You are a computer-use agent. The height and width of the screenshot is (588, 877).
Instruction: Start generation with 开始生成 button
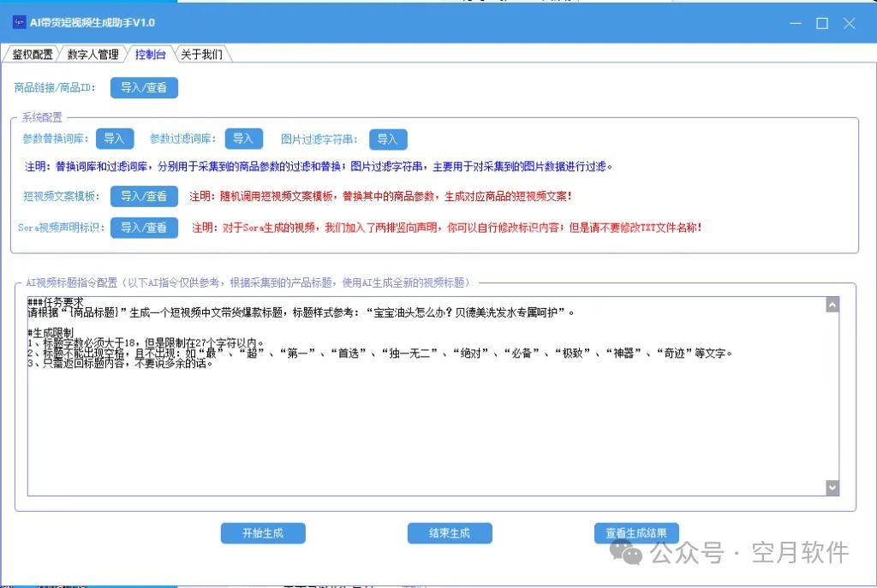(262, 533)
